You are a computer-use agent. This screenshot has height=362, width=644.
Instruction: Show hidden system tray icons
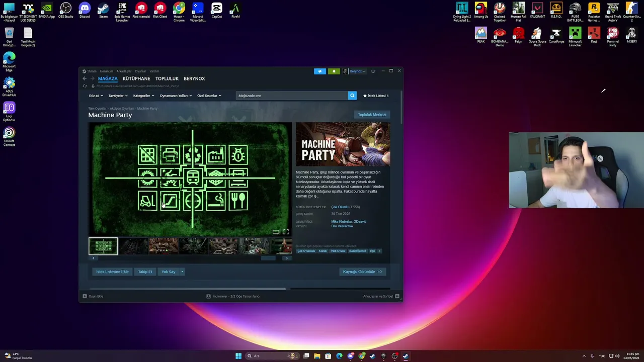584,356
